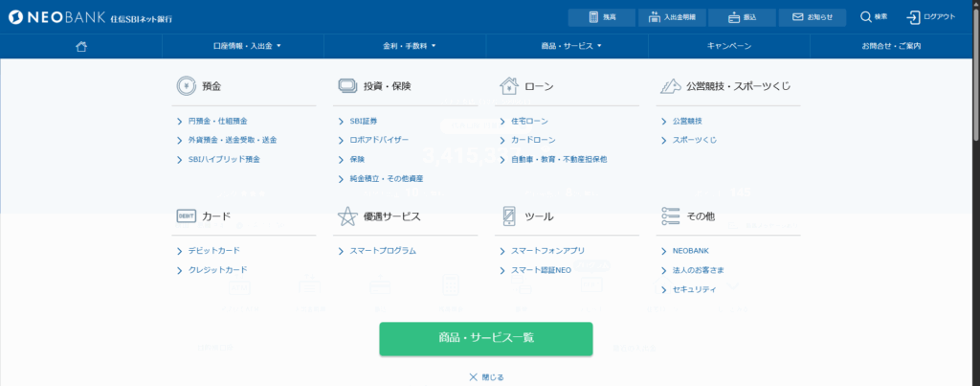Expand the 口座情報・入出金 dropdown menu
Viewport: 980px width, 386px height.
pyautogui.click(x=248, y=46)
